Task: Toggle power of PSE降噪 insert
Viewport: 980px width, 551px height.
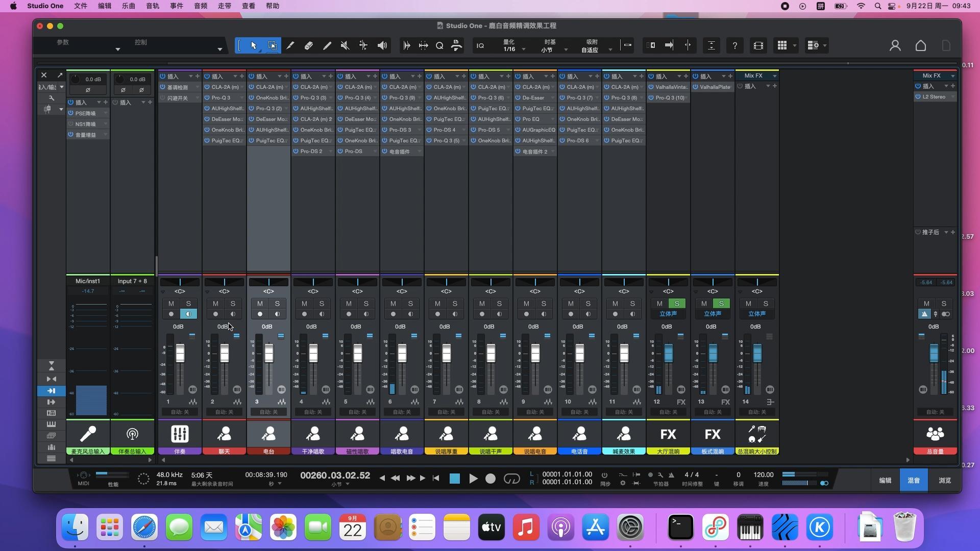Action: coord(71,113)
